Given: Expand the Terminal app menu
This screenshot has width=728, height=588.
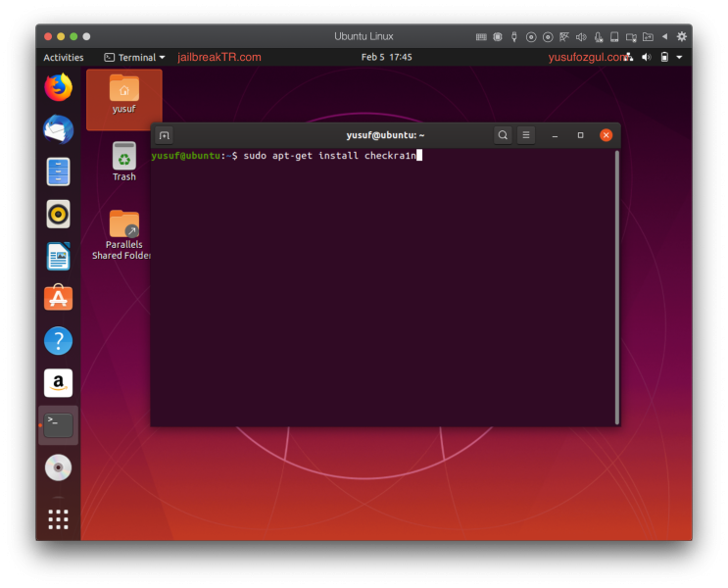Looking at the screenshot, I should click(x=135, y=58).
